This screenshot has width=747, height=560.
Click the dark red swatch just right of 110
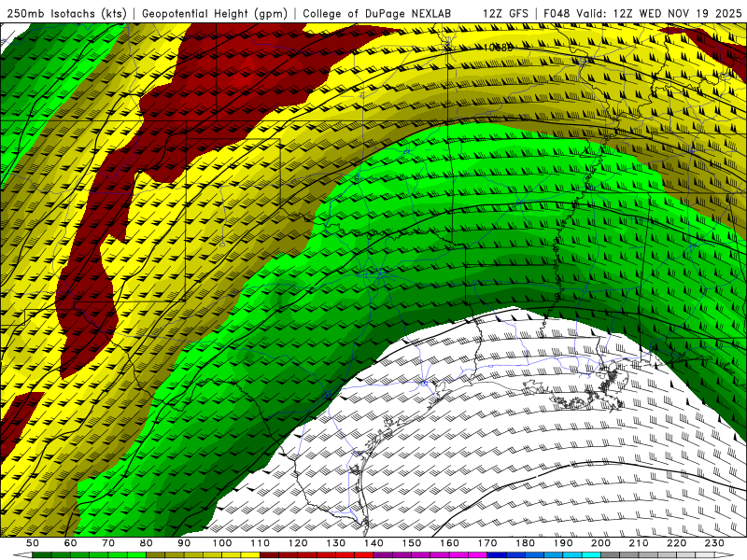269,555
